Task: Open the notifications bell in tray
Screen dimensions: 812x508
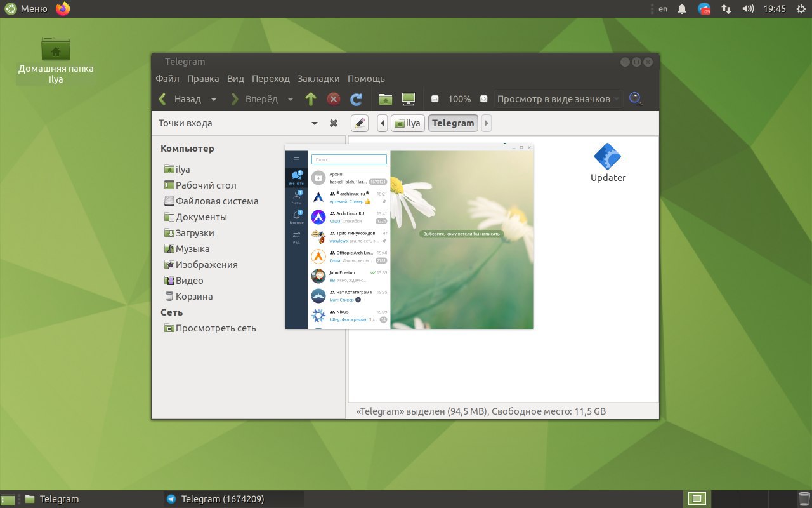Action: 682,9
